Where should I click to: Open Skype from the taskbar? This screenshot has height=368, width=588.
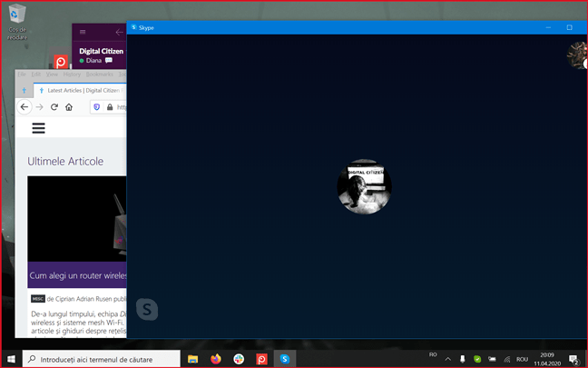pyautogui.click(x=285, y=359)
